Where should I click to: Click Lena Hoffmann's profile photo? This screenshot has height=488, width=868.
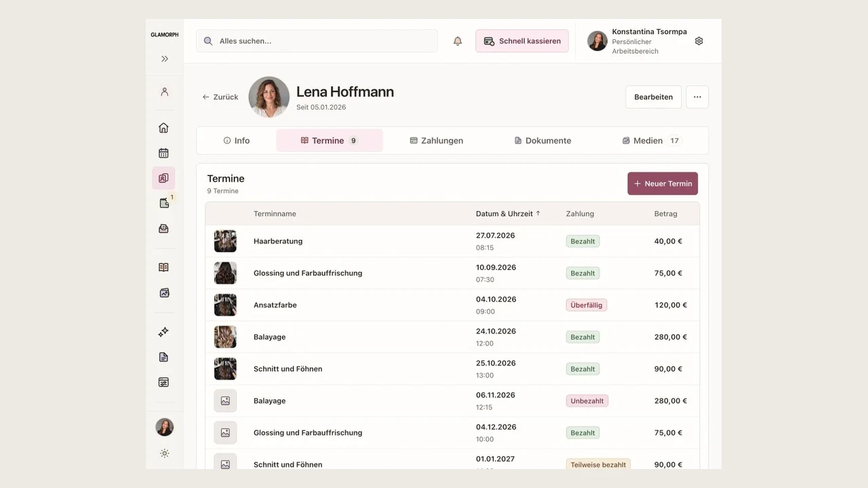(x=269, y=97)
